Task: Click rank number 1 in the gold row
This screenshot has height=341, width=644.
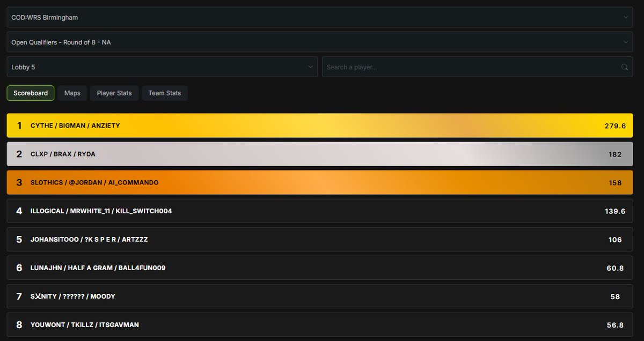Action: [x=19, y=125]
